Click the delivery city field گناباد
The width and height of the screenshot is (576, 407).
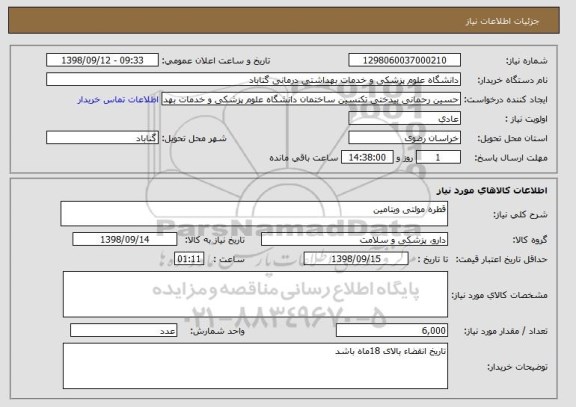click(x=102, y=138)
